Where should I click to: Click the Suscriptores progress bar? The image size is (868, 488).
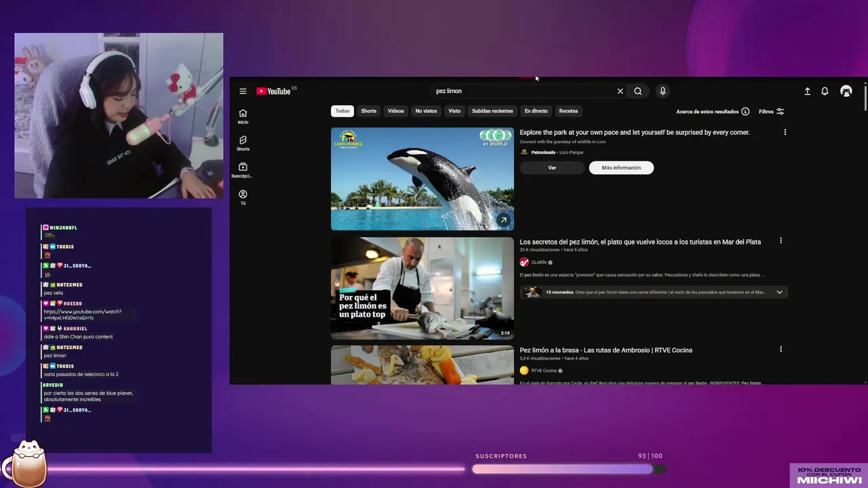click(568, 469)
